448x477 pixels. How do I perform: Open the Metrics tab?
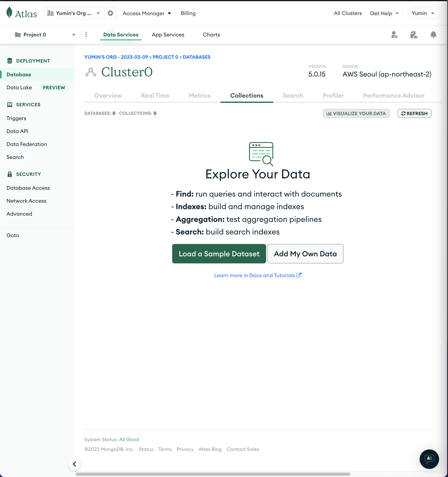click(x=200, y=96)
